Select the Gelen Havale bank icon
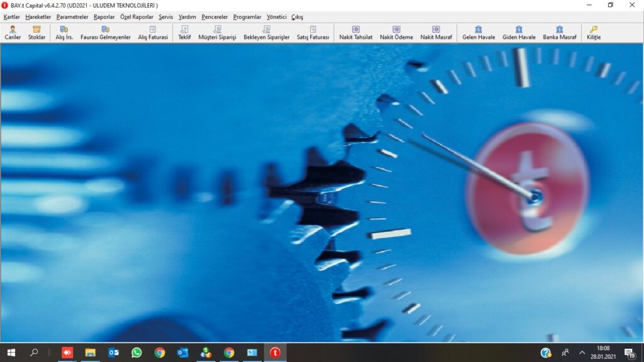Image resolution: width=644 pixels, height=362 pixels. point(479,33)
